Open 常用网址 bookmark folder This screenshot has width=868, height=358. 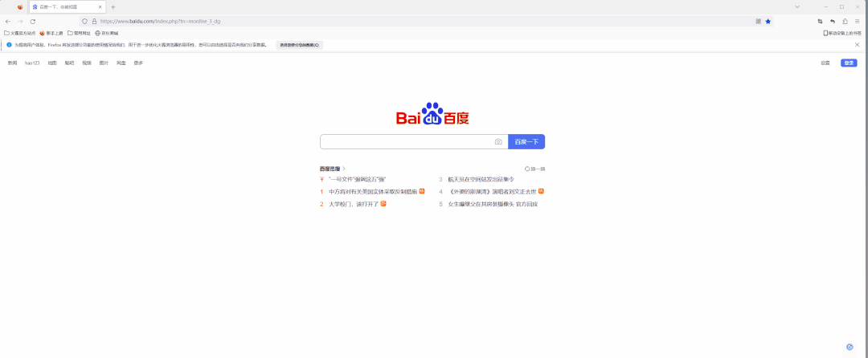[x=79, y=33]
